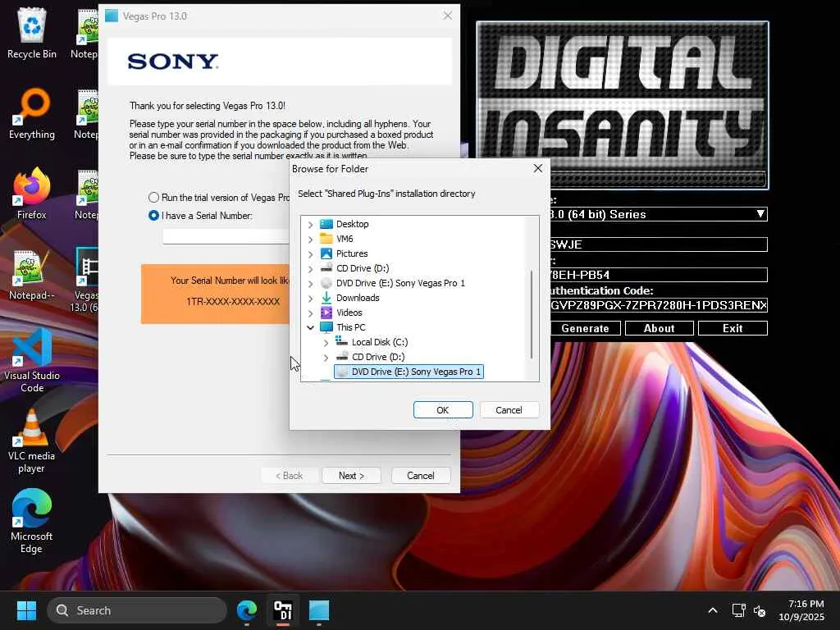Image resolution: width=840 pixels, height=630 pixels.
Task: Select 'I have a Serial Number' radio
Action: [153, 216]
